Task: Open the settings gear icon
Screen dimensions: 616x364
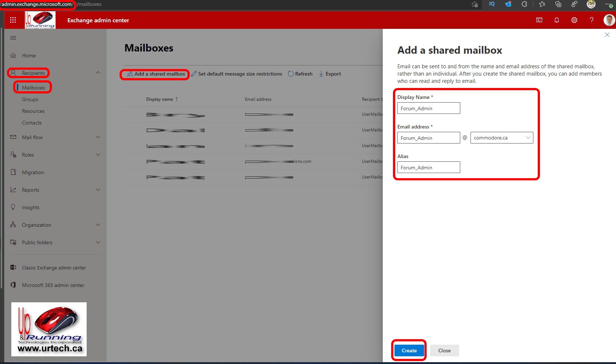Action: [574, 20]
